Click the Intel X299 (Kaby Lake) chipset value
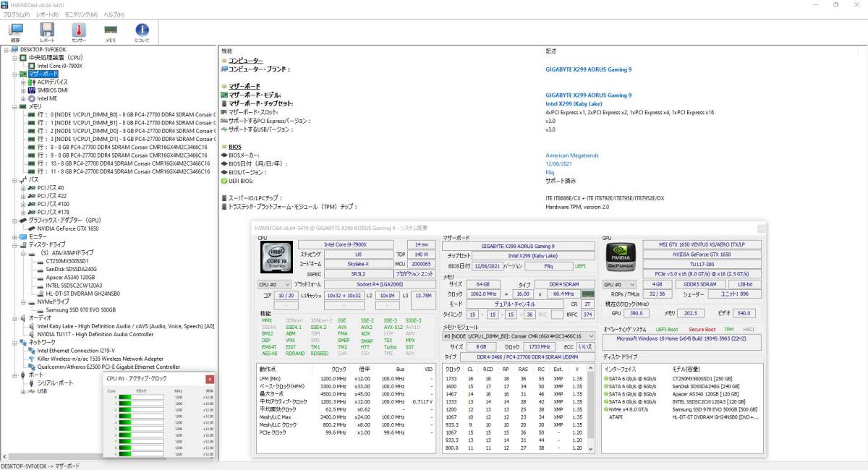Viewport: 868px width, 470px height. (x=572, y=103)
